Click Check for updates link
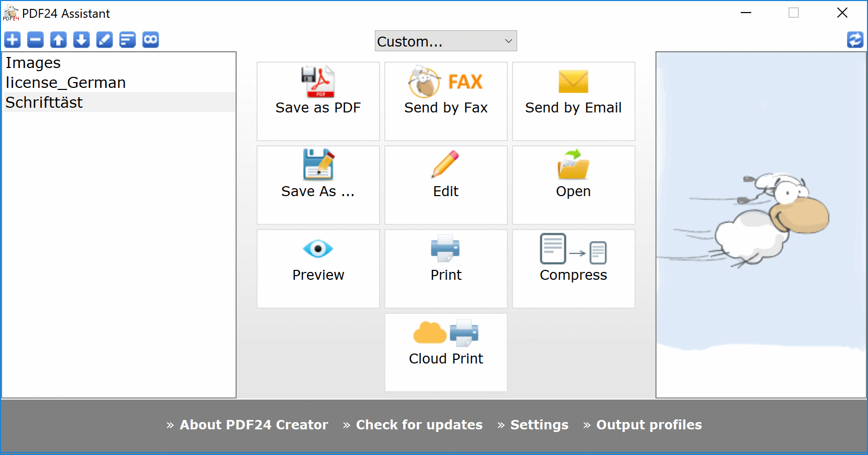This screenshot has height=455, width=868. tap(419, 425)
